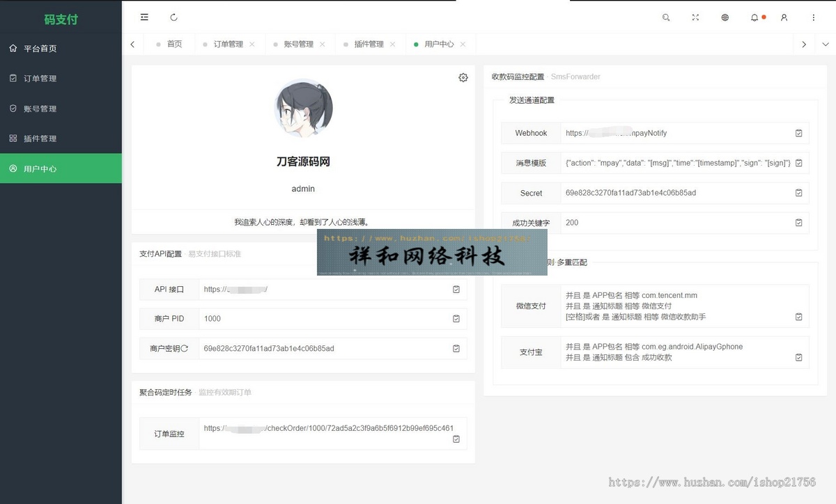Switch to the 订单管理 tab

(229, 44)
